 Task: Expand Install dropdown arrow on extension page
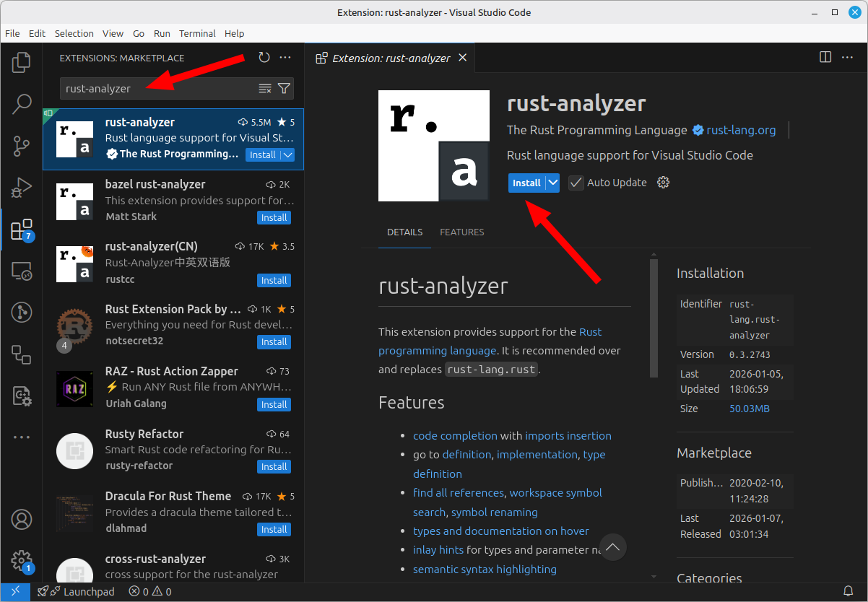[553, 183]
